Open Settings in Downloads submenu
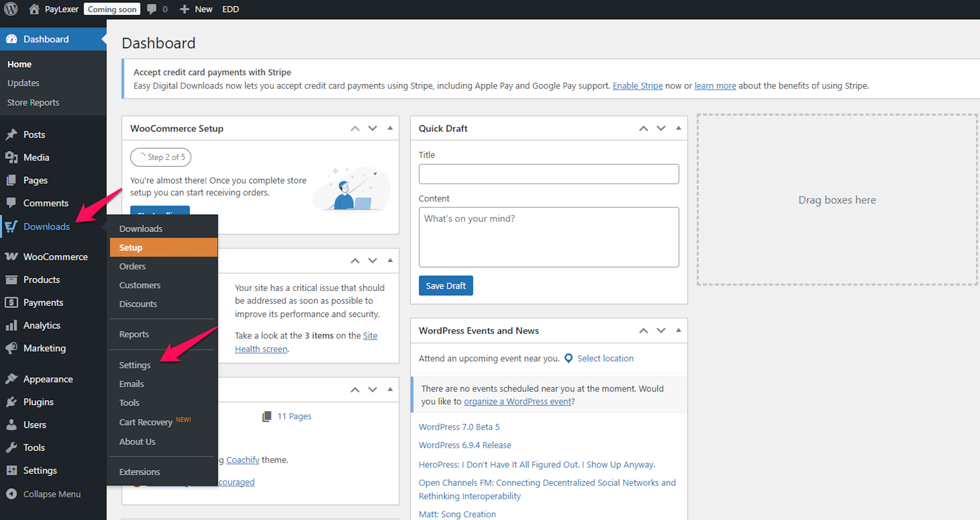The height and width of the screenshot is (520, 980). pyautogui.click(x=135, y=365)
